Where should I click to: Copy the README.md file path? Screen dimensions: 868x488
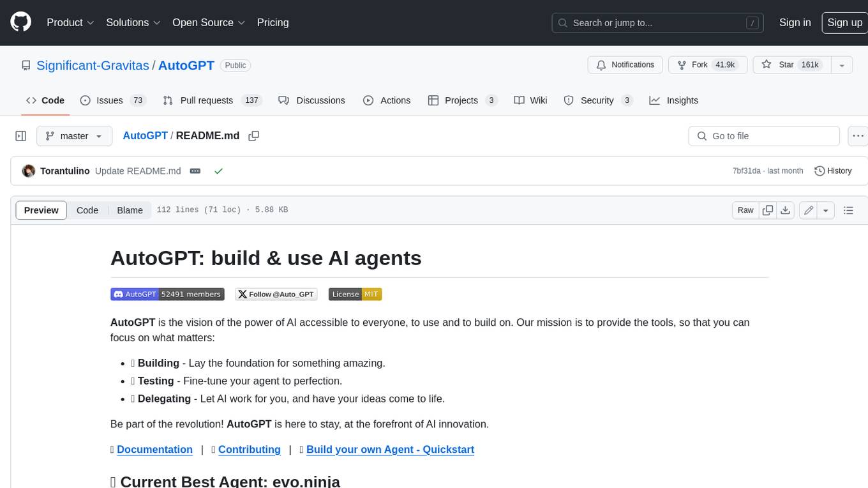click(x=253, y=136)
